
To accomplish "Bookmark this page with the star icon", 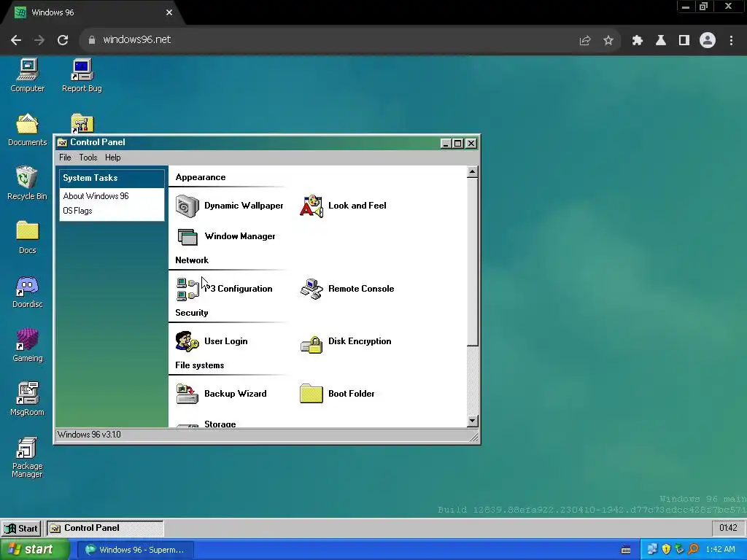I will click(608, 40).
